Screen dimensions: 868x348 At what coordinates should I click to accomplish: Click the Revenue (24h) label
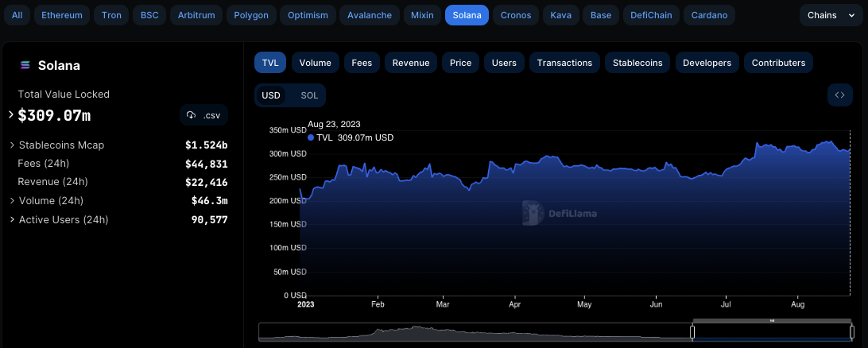52,181
